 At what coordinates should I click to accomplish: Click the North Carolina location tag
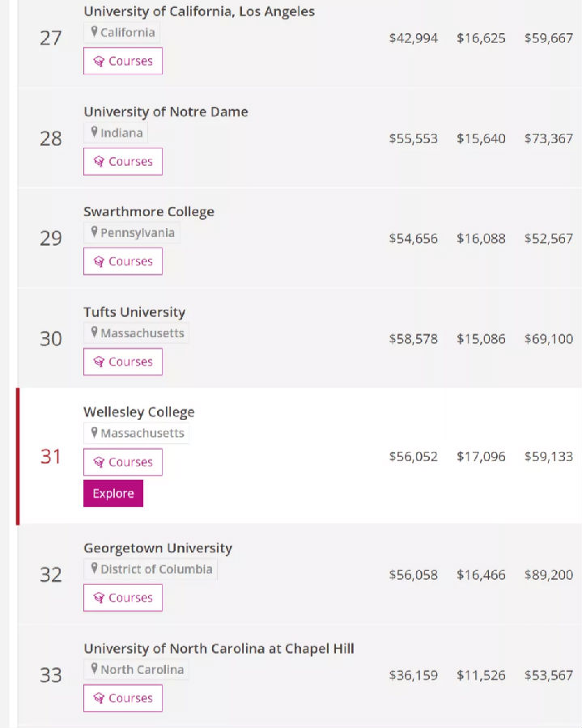tap(137, 670)
